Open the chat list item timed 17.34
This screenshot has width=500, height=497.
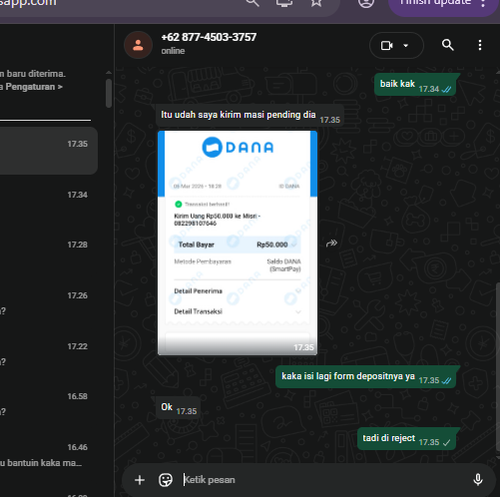coord(49,200)
